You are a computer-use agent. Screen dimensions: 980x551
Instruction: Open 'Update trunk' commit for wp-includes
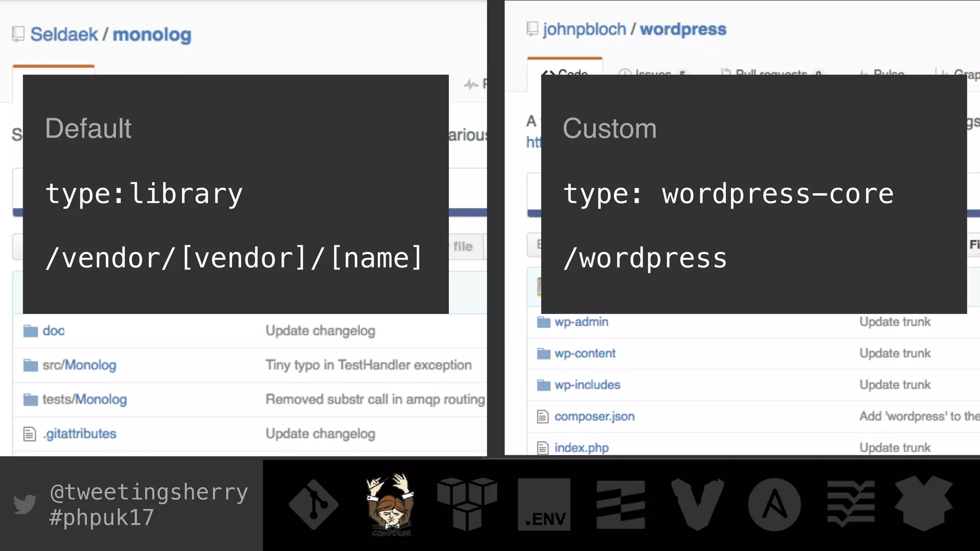pyautogui.click(x=895, y=385)
